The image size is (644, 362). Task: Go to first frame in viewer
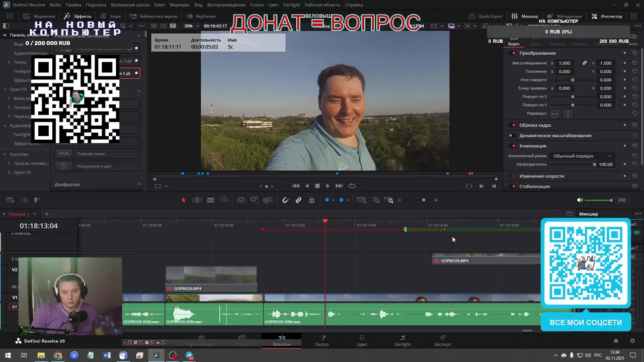[296, 186]
